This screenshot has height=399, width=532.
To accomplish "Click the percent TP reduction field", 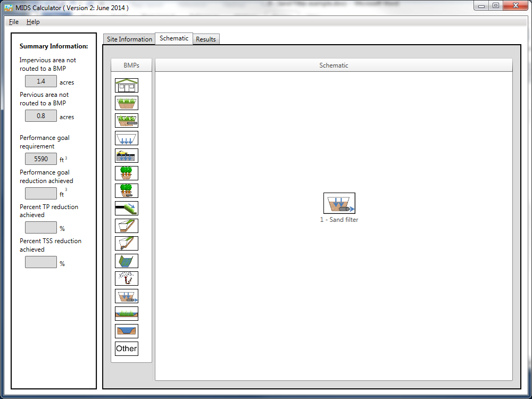I will pos(40,227).
